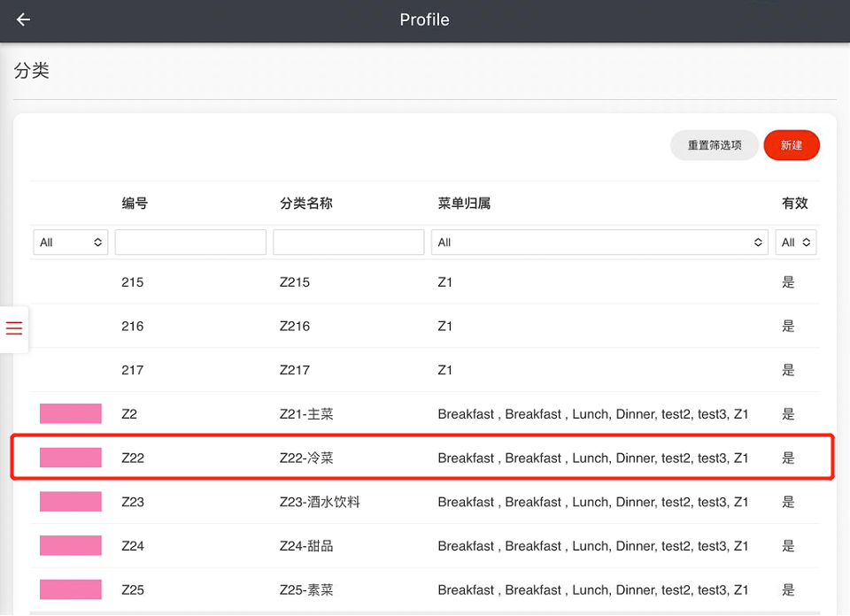Click the 分类名称 column header
This screenshot has height=616, width=850.
[x=305, y=204]
